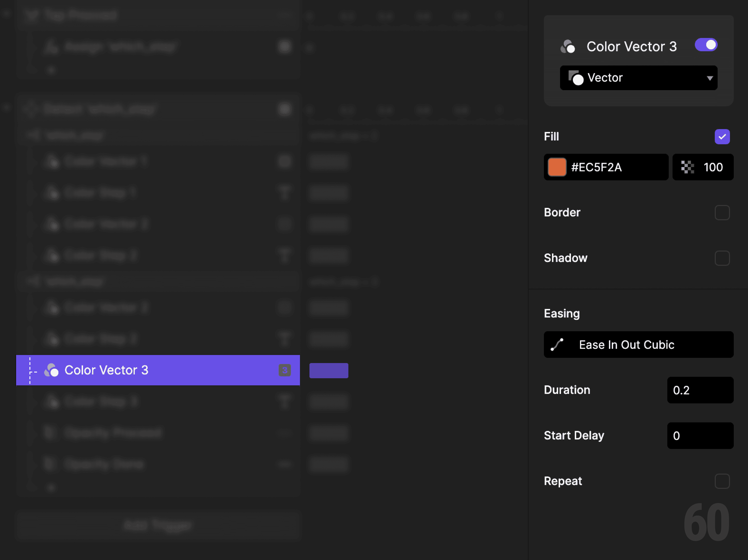Click the purple timeline bar for Color Vector 3
748x560 pixels.
pos(328,370)
